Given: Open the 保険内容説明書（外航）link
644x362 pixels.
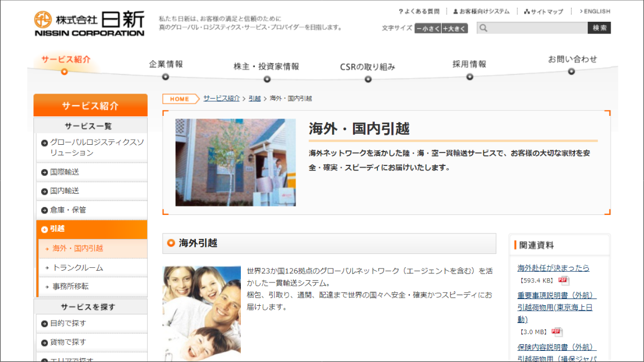Looking at the screenshot, I should (x=557, y=353).
